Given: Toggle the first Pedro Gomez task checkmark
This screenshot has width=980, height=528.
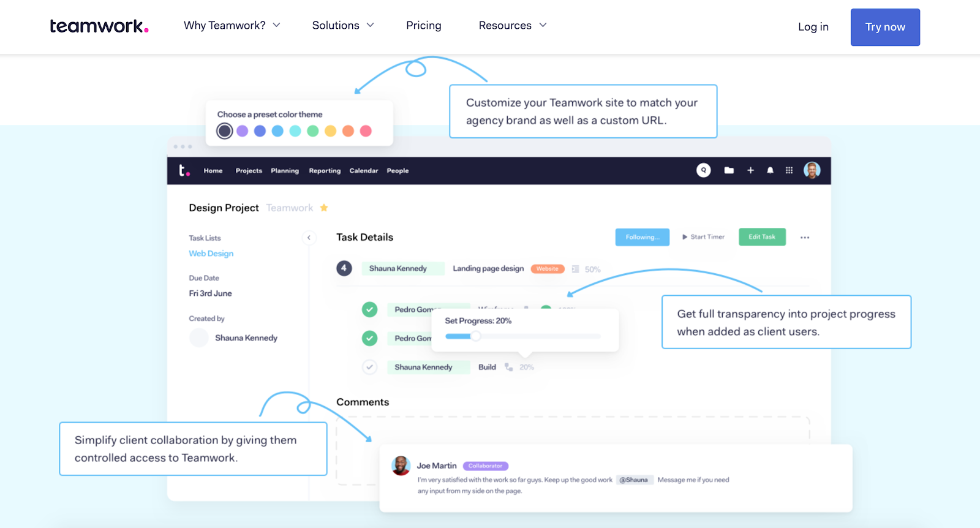Looking at the screenshot, I should click(369, 309).
